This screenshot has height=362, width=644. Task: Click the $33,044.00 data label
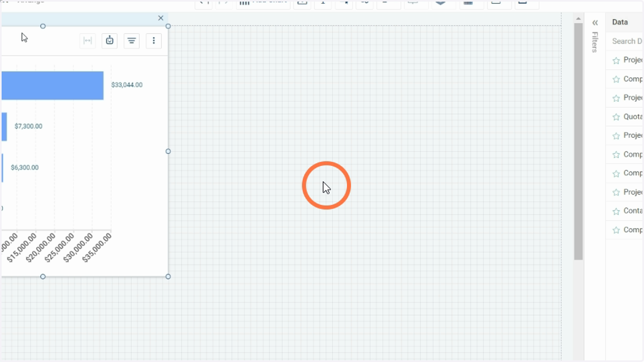click(127, 85)
